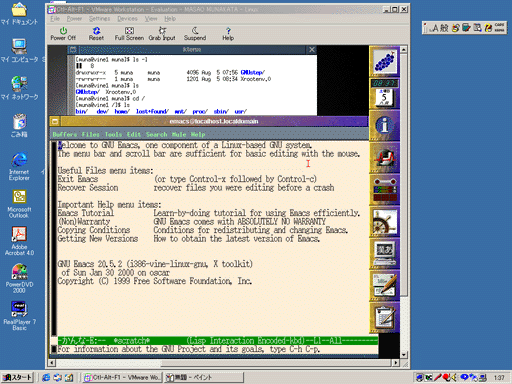
Task: Click the "Recover Session" text
Action: pos(88,188)
